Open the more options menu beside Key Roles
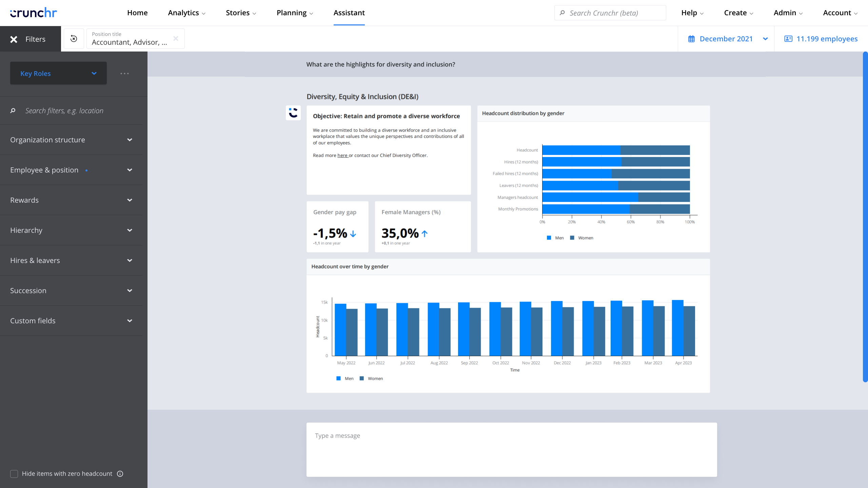Viewport: 868px width, 488px height. [124, 73]
